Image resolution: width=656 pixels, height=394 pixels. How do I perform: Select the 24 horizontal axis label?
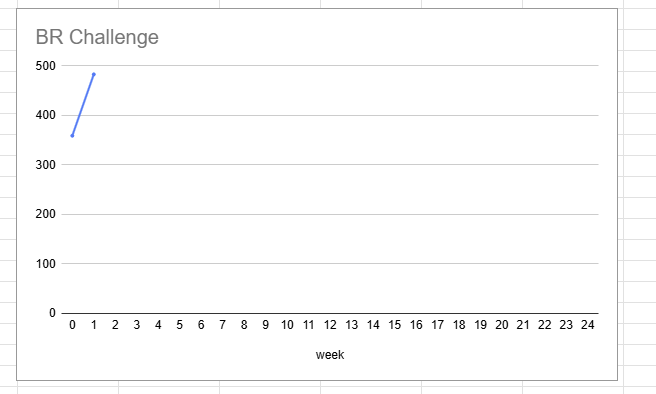click(587, 325)
